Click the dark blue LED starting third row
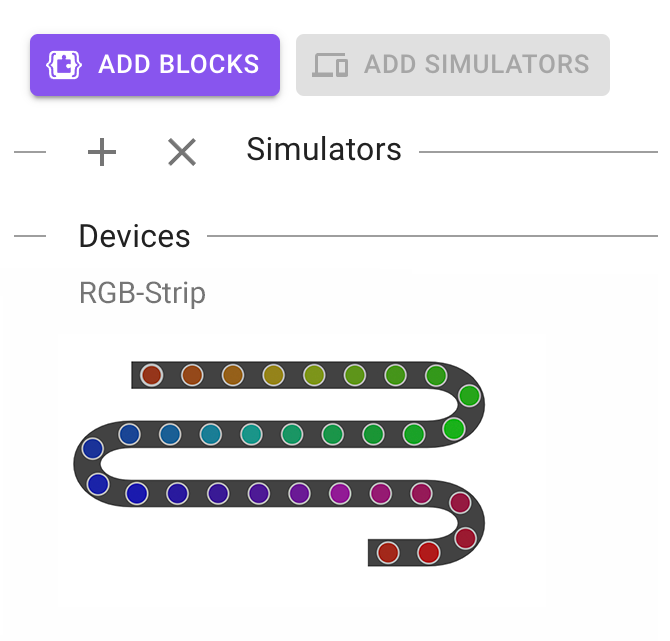The height and width of the screenshot is (641, 670). click(137, 493)
